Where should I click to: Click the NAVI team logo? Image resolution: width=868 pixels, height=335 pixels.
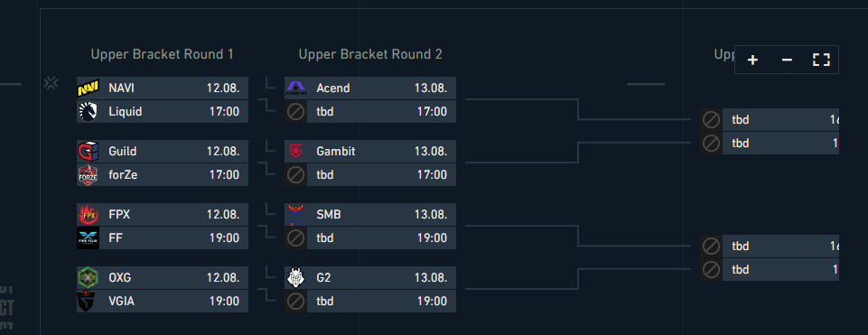pyautogui.click(x=88, y=88)
